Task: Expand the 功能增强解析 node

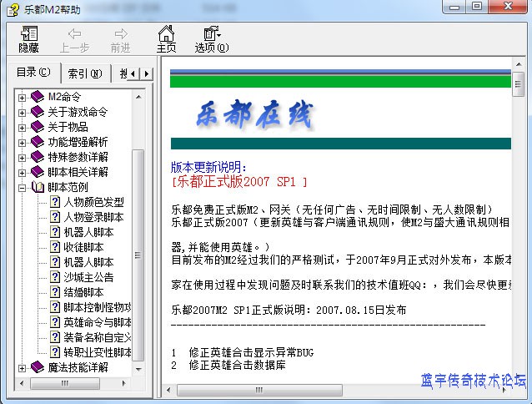Action: [x=23, y=142]
